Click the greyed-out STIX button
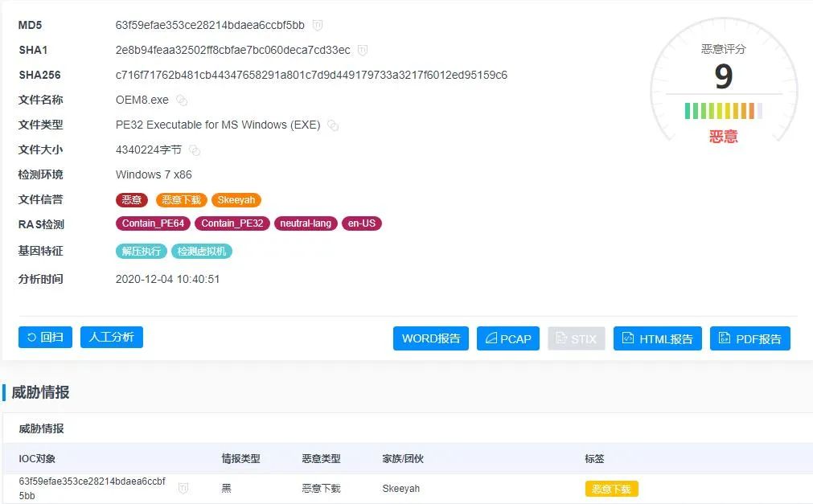Screen dimensions: 813x504 576,338
